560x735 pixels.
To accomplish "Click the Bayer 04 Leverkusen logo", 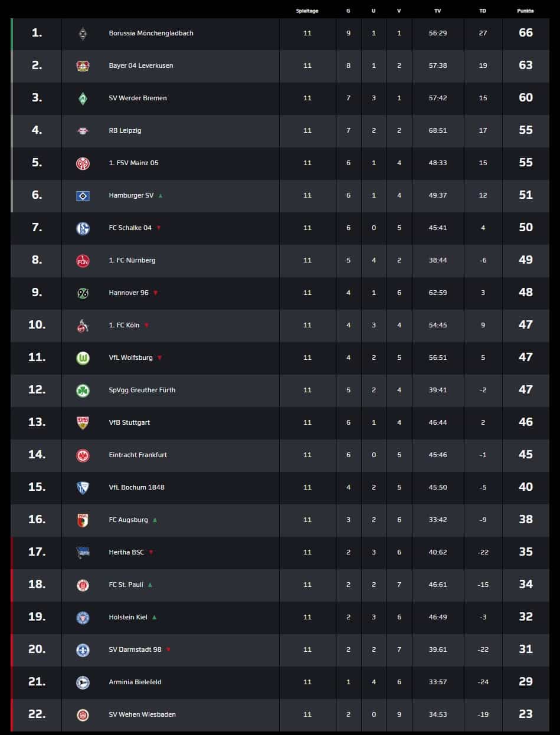I will click(x=83, y=66).
